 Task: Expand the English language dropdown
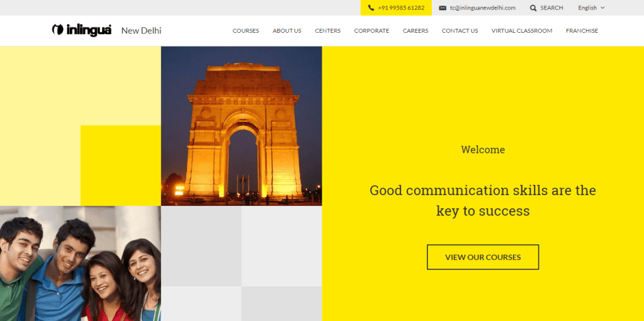[x=591, y=8]
